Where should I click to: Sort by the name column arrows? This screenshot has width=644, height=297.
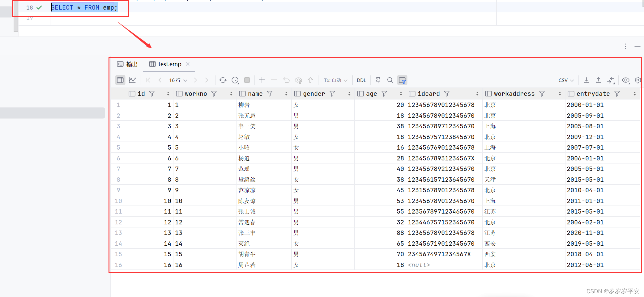point(286,94)
